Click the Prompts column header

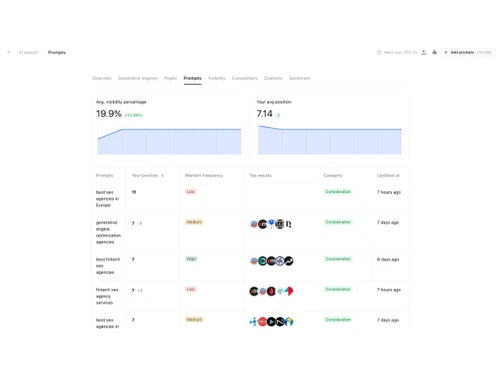click(105, 176)
